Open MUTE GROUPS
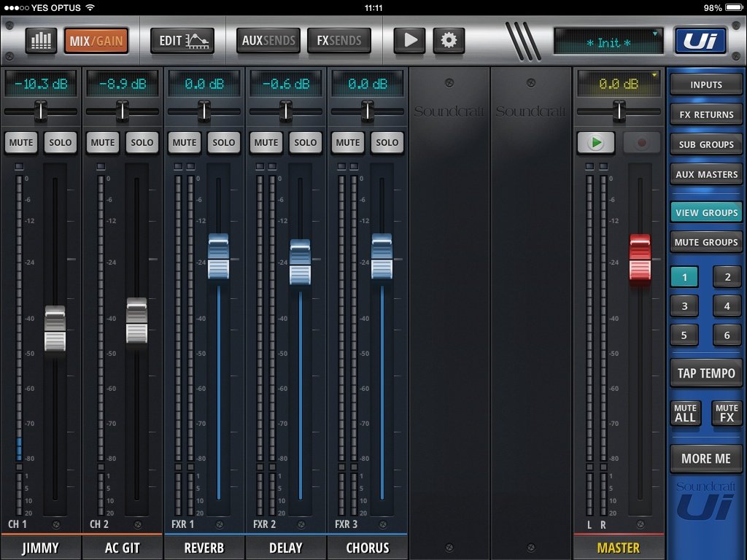Screen dimensions: 747x560 [706, 242]
